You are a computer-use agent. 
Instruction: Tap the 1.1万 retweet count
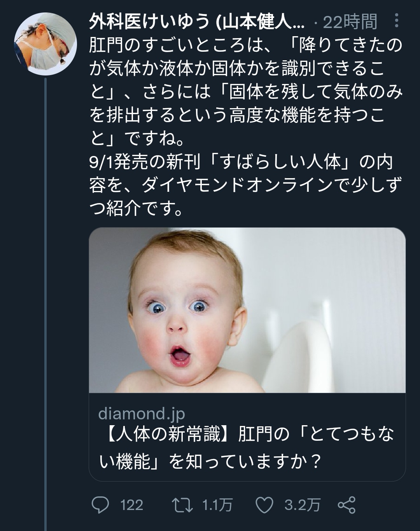217,505
